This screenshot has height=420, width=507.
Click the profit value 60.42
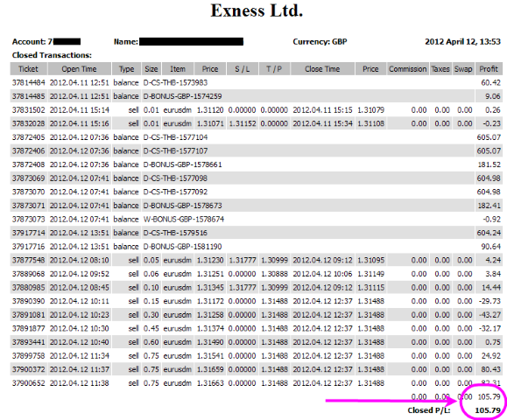click(x=491, y=83)
